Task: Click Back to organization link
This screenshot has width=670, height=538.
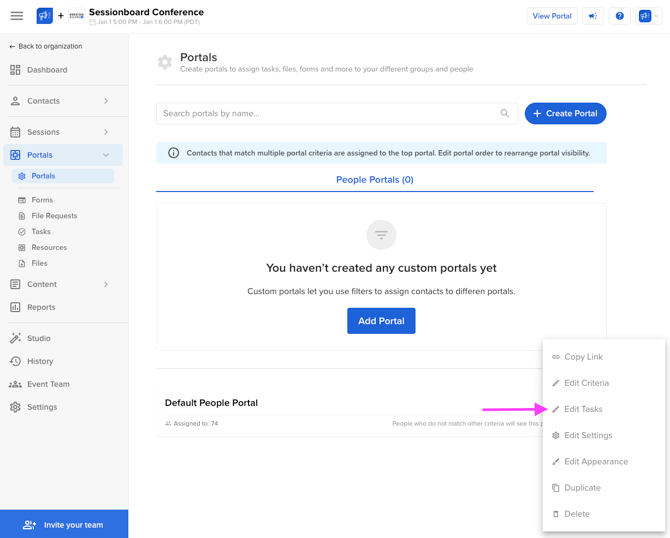Action: coord(46,46)
